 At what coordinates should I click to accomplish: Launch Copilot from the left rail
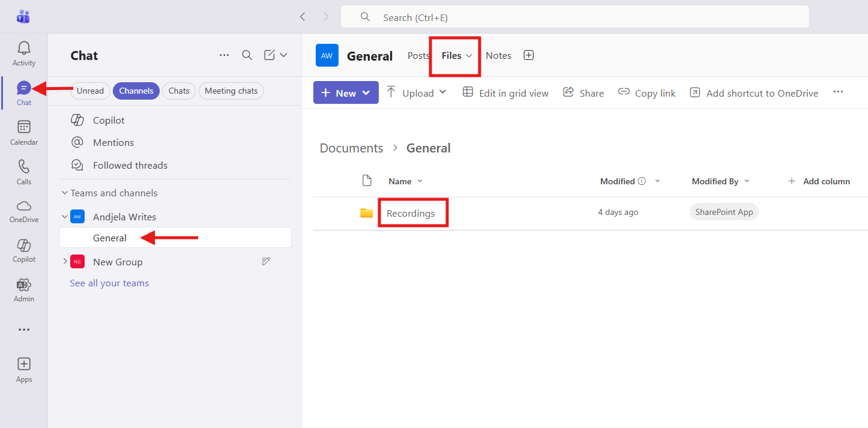pyautogui.click(x=24, y=250)
